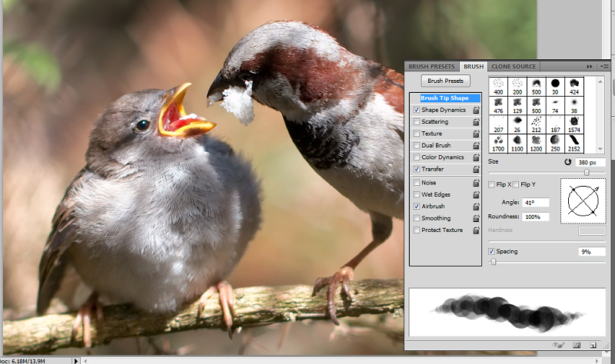Enable Wet Edges checkbox

pyautogui.click(x=417, y=194)
